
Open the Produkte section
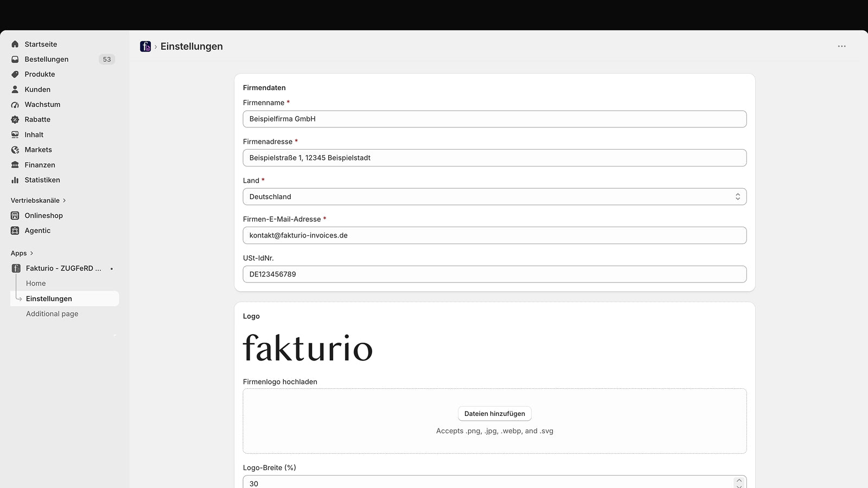coord(40,74)
